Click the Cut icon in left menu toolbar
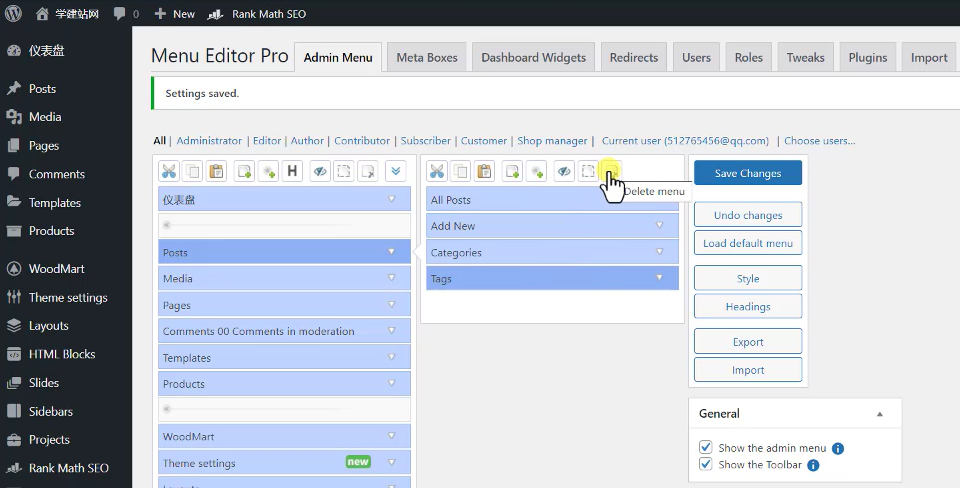The image size is (960, 488). click(x=169, y=171)
